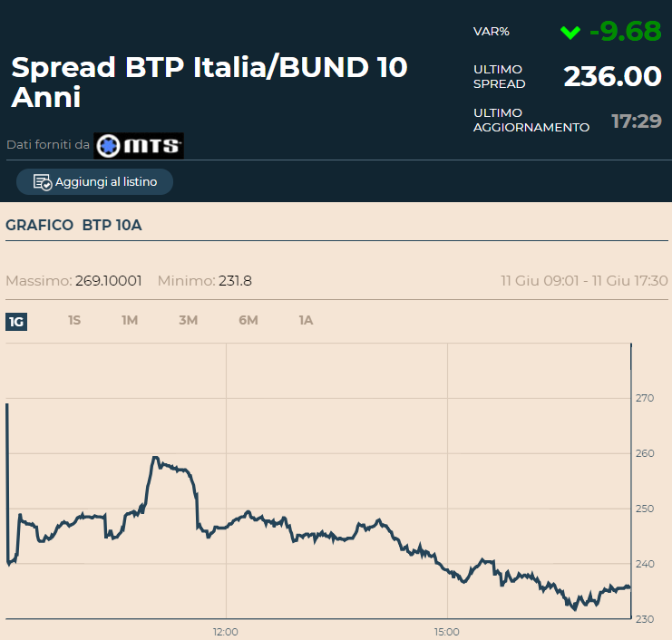Click the add-to-list icon beside Aggiungi
Image resolution: width=672 pixels, height=640 pixels.
tap(43, 182)
